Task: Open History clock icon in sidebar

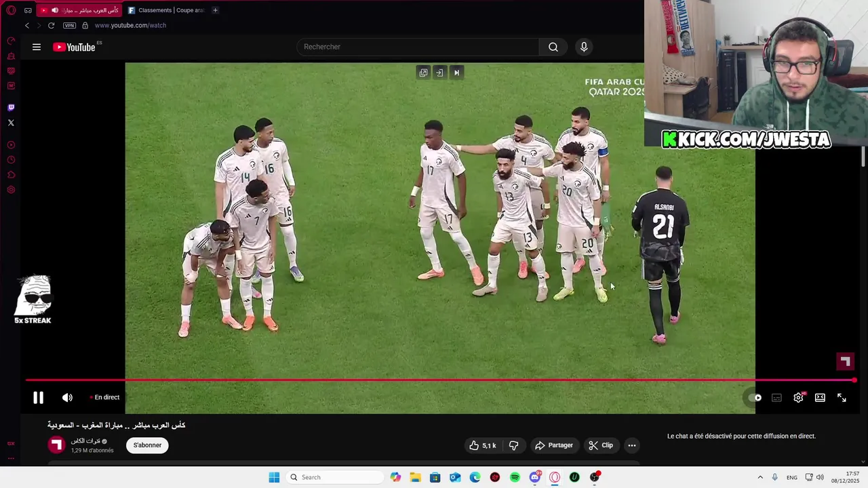Action: (x=11, y=160)
